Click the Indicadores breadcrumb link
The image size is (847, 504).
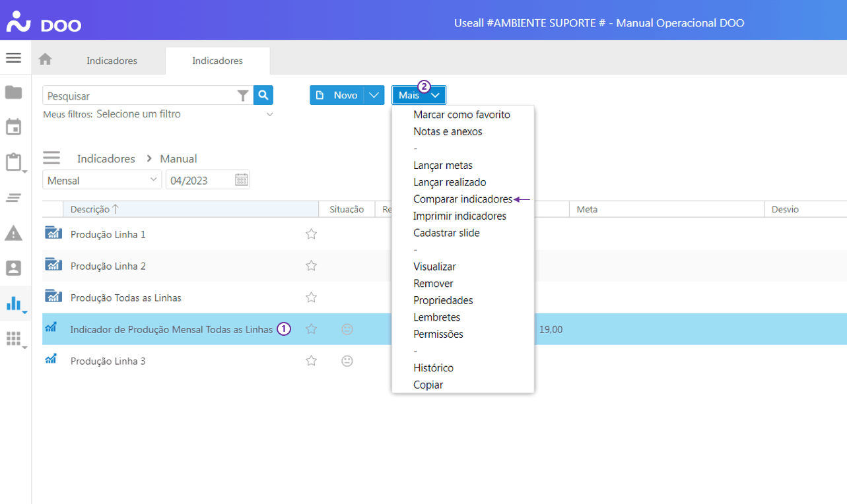click(106, 159)
